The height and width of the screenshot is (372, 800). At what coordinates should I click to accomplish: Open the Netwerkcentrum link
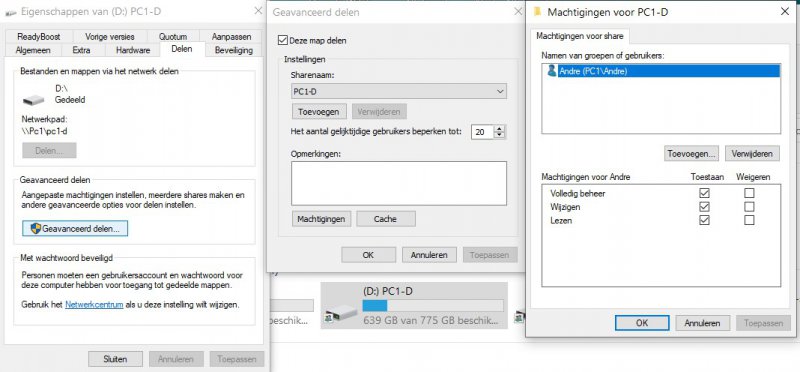point(94,305)
